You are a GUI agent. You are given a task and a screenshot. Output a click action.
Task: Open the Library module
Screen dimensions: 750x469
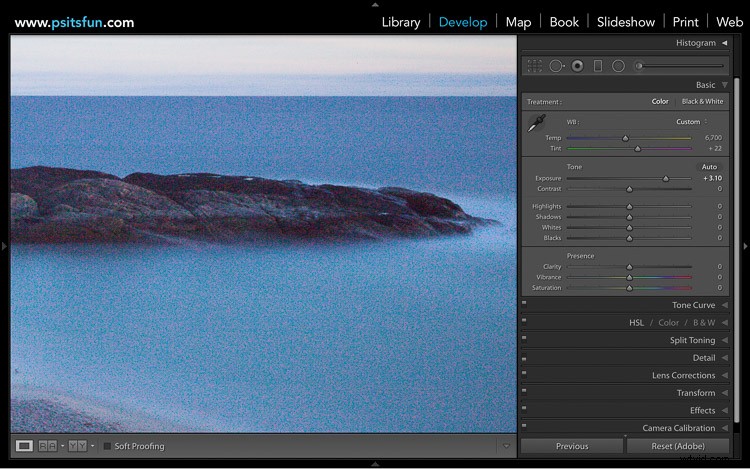tap(401, 22)
